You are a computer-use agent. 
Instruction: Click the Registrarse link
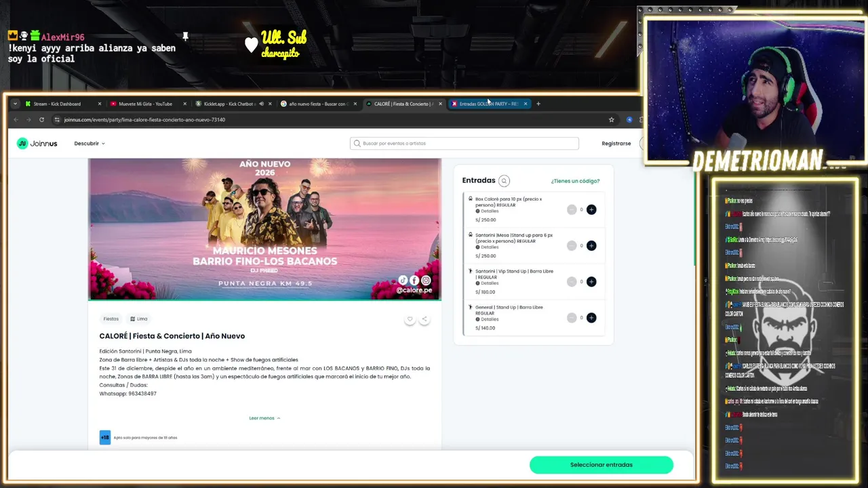(616, 144)
